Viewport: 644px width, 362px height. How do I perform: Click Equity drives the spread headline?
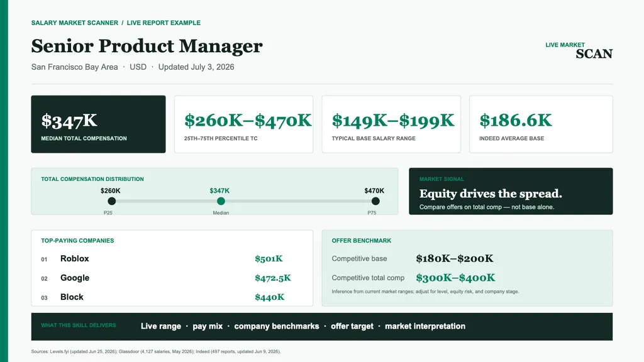click(x=491, y=194)
